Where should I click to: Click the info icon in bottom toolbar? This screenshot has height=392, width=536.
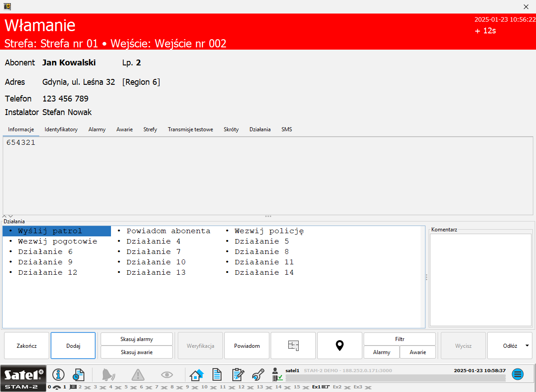point(58,374)
